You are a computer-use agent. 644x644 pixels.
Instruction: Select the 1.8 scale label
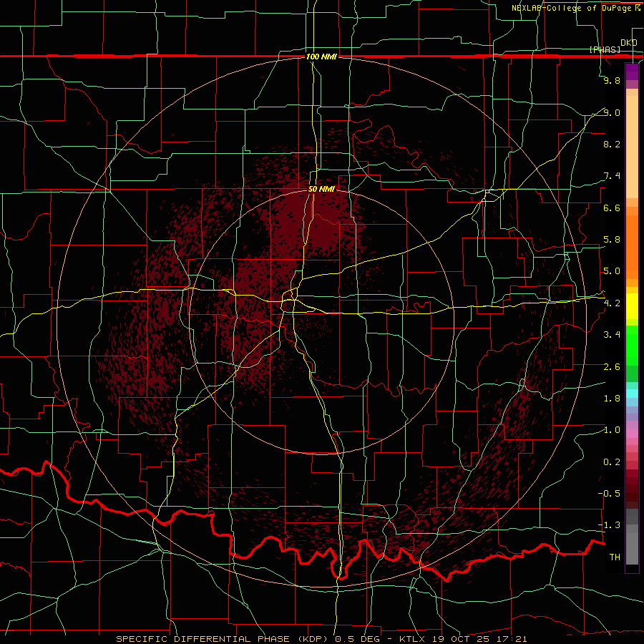click(x=612, y=399)
